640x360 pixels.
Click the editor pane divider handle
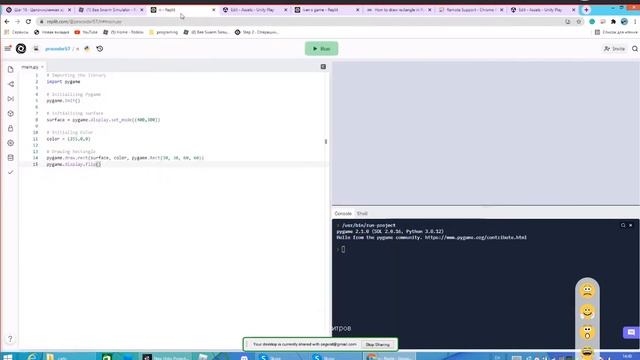tap(326, 142)
